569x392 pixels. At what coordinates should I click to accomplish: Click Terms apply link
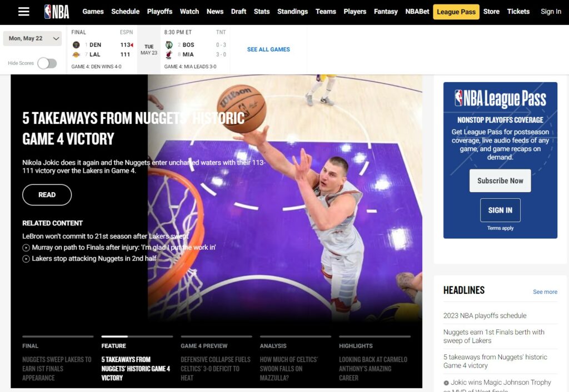click(500, 228)
